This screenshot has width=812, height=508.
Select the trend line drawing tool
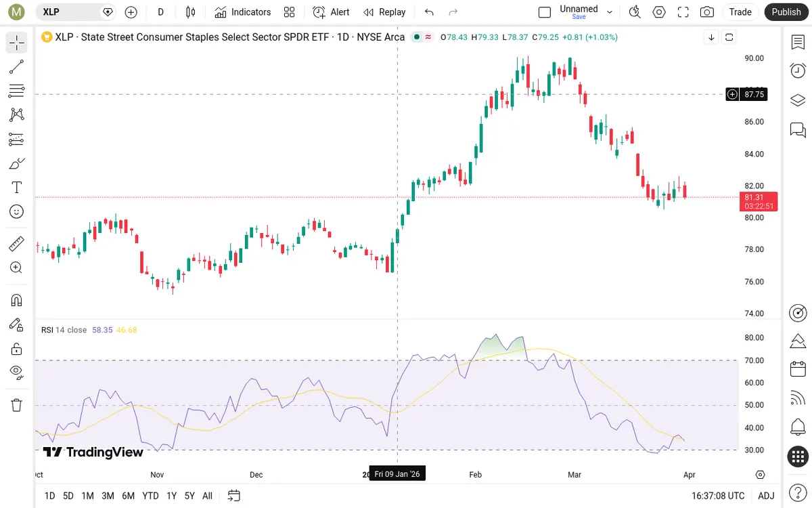pyautogui.click(x=17, y=67)
